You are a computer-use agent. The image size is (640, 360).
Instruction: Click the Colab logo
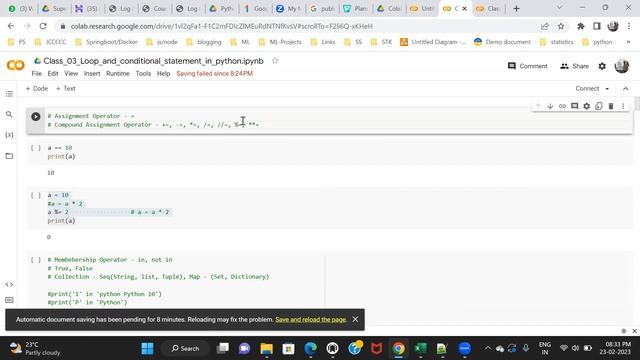(x=16, y=65)
